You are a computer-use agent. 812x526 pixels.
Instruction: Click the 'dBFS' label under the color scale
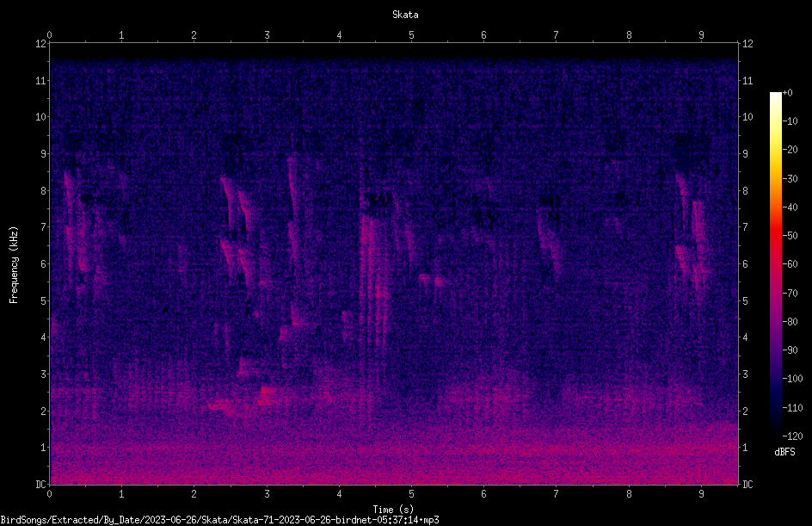(x=784, y=452)
